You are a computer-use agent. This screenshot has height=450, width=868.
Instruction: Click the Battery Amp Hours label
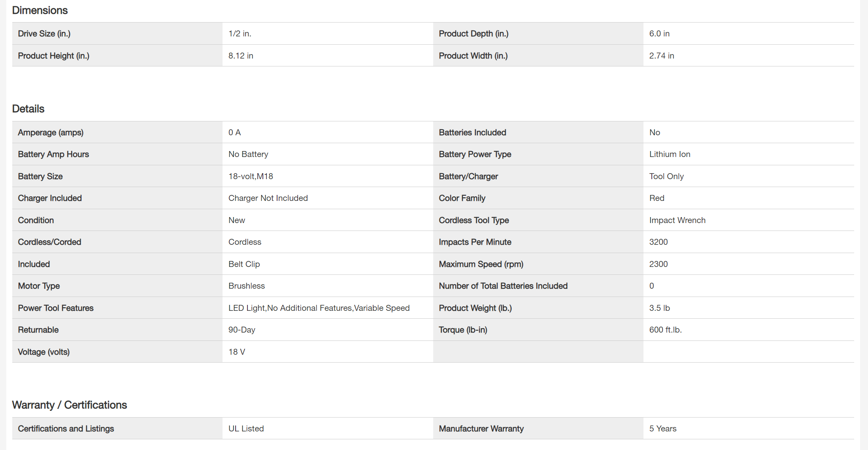(x=53, y=154)
